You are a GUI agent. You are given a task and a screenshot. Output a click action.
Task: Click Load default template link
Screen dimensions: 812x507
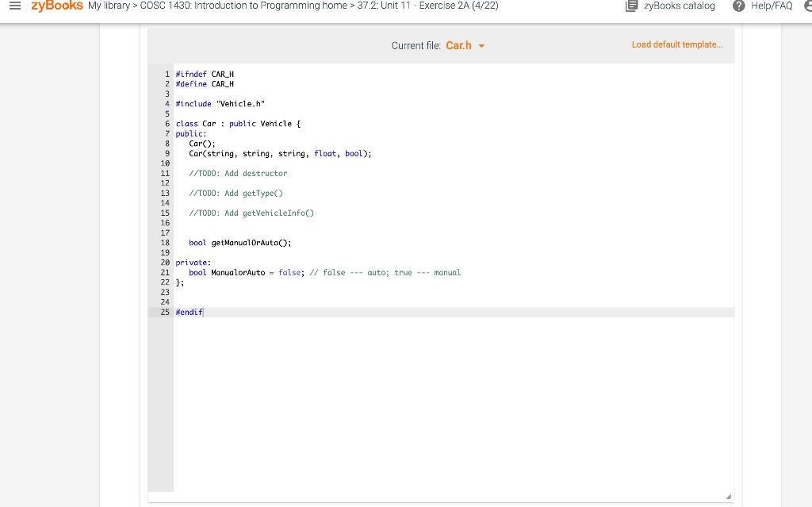[677, 44]
